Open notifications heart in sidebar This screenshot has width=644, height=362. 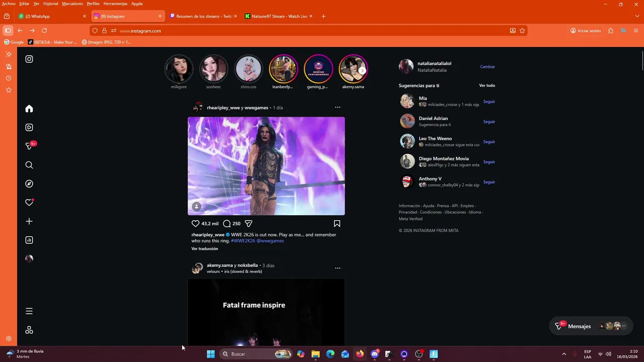click(x=29, y=203)
